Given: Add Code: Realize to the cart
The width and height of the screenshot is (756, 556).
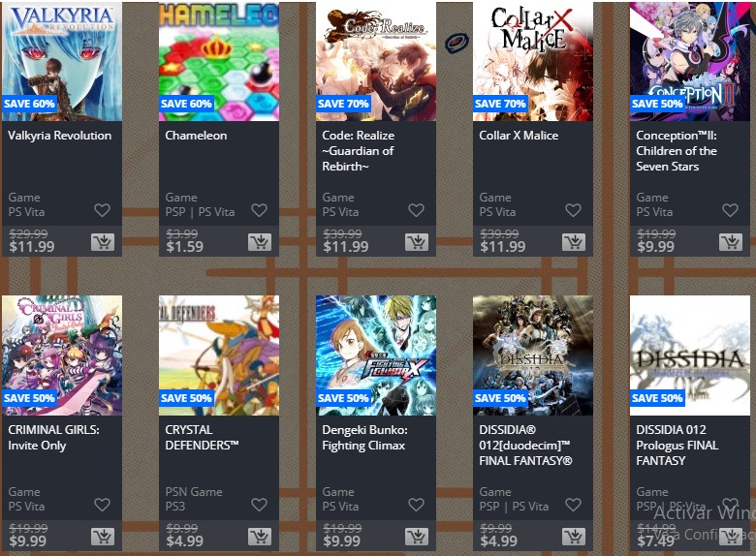Looking at the screenshot, I should click(x=417, y=242).
